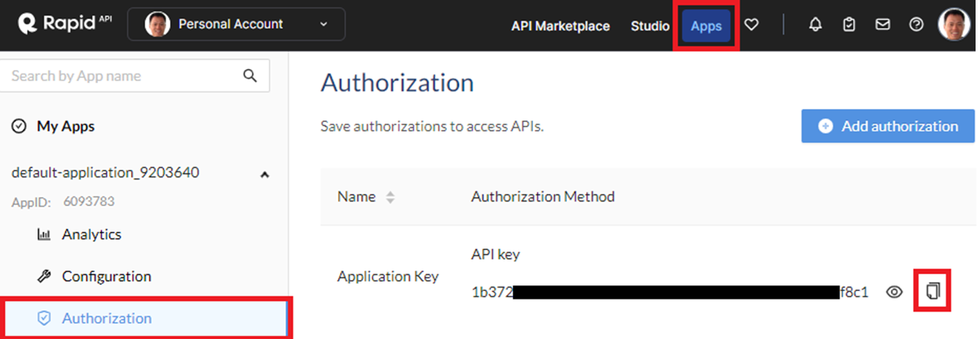Open the Personal Account dropdown
Screen dimensions: 980x339
point(236,24)
